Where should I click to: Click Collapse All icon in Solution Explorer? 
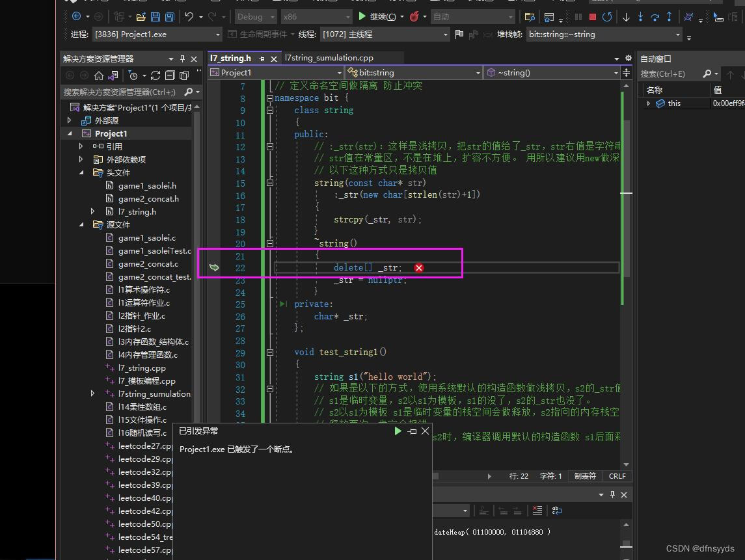(170, 75)
